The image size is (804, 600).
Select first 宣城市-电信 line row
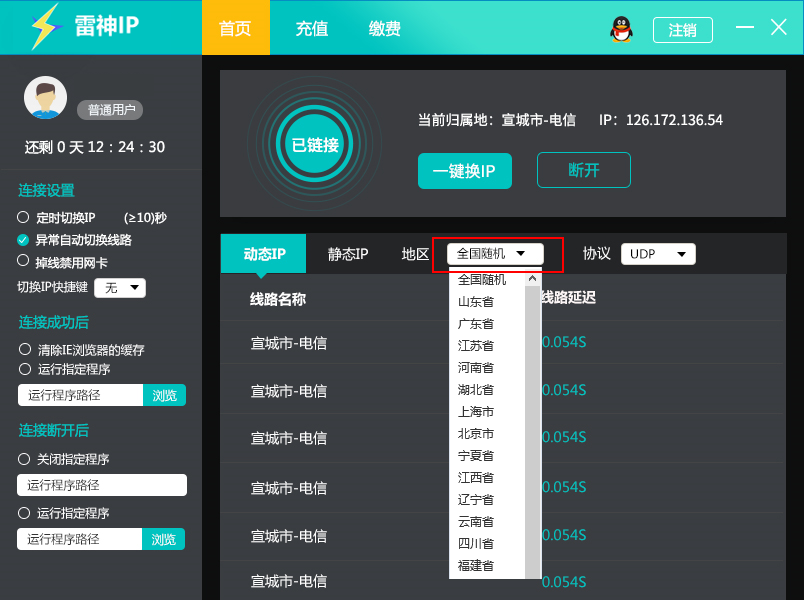(502, 343)
